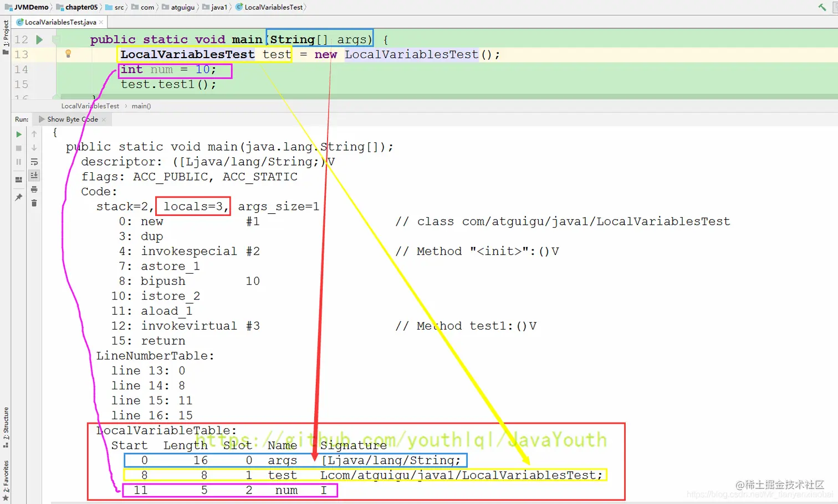The image size is (838, 504).
Task: Click 'num' name in LocalVariableTable
Action: tap(287, 491)
